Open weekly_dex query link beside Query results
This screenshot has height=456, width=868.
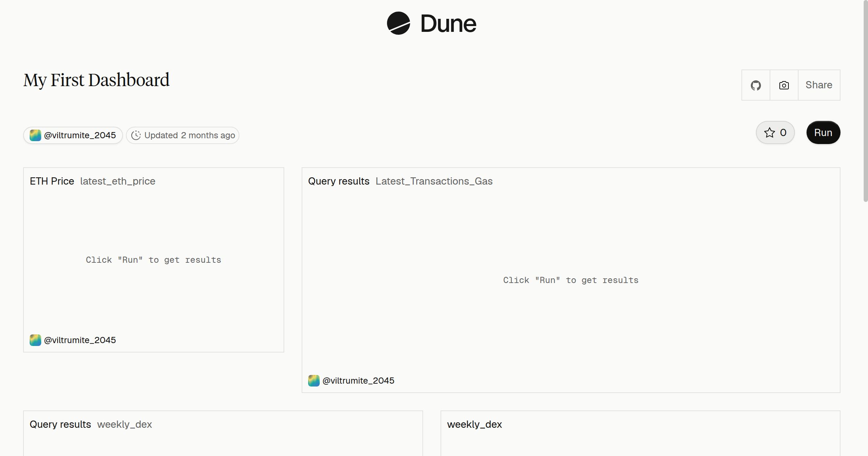124,424
